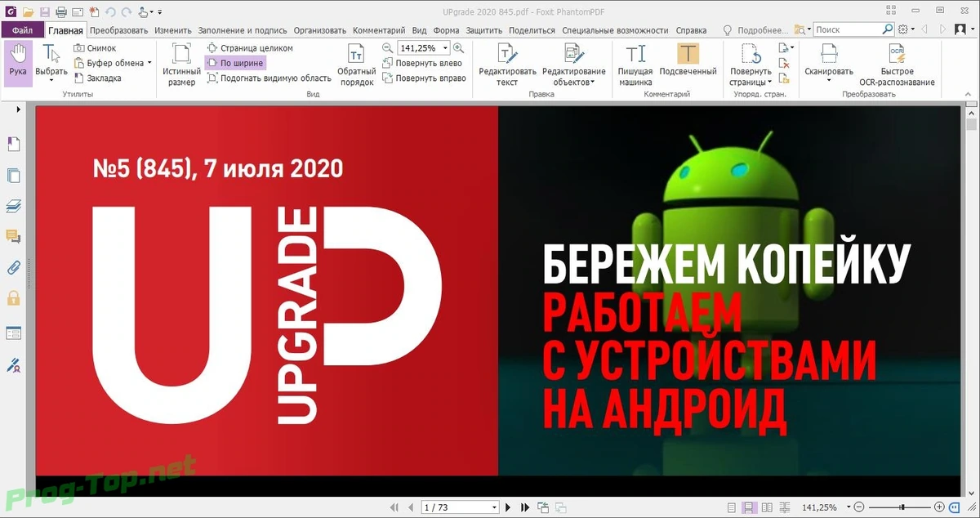Viewport: 980px width, 518px height.
Task: Open Редактировать текст edit text tool
Action: click(507, 65)
